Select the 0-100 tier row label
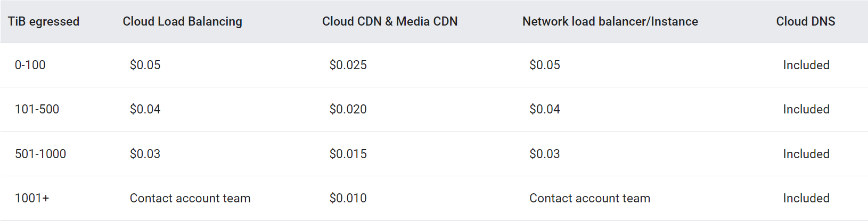This screenshot has height=221, width=868. (x=30, y=65)
